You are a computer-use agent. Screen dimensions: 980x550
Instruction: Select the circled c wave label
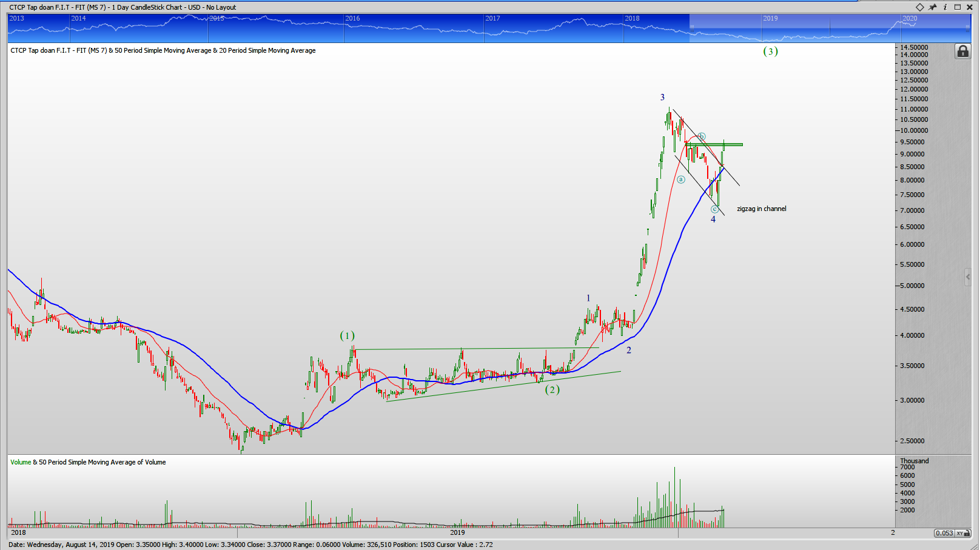(714, 209)
